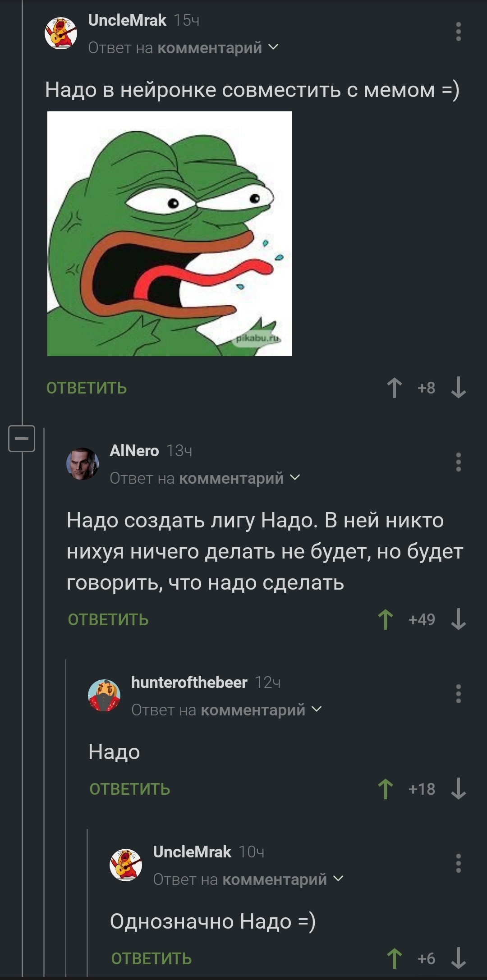Reply to hunterofthebeer's Надо comment

130,789
